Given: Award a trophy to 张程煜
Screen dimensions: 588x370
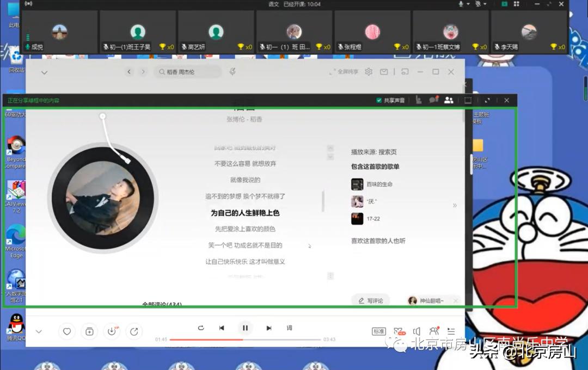Looking at the screenshot, I should 397,47.
